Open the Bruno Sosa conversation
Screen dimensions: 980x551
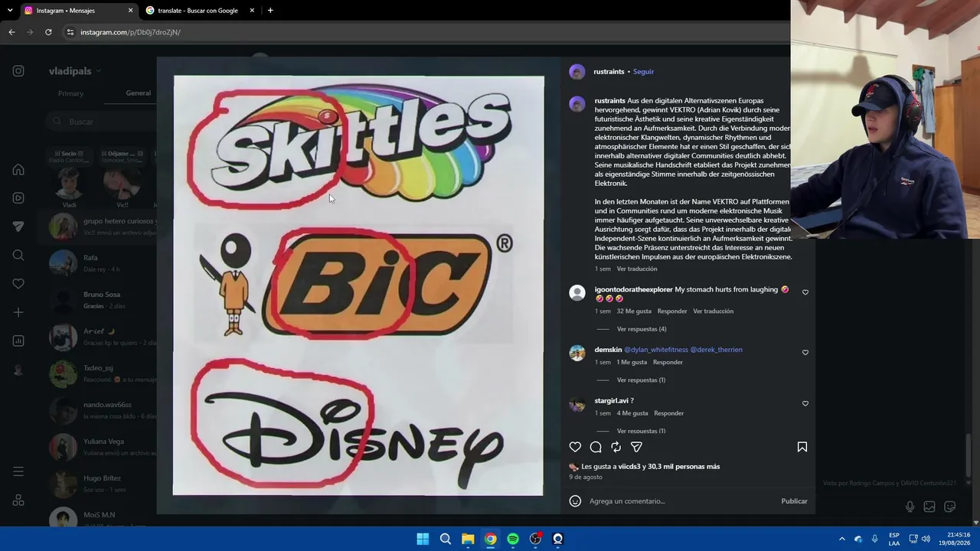pos(102,300)
